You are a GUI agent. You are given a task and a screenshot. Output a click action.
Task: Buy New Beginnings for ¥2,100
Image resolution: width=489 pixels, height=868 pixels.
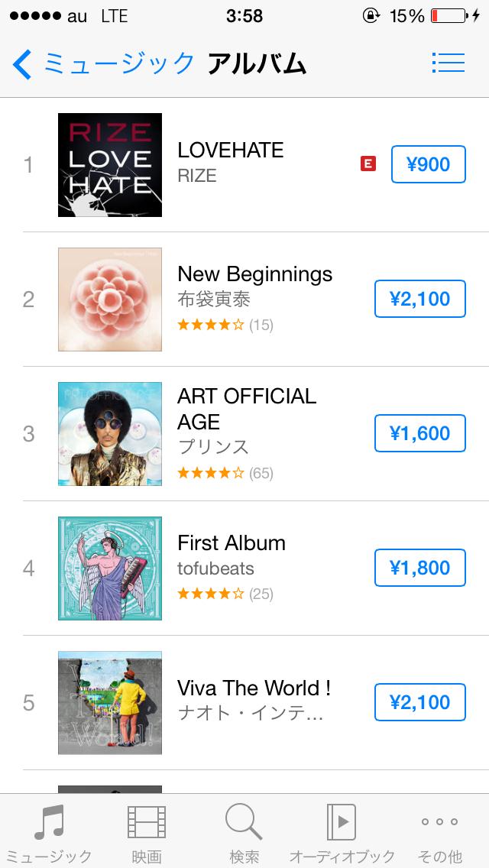pyautogui.click(x=419, y=299)
